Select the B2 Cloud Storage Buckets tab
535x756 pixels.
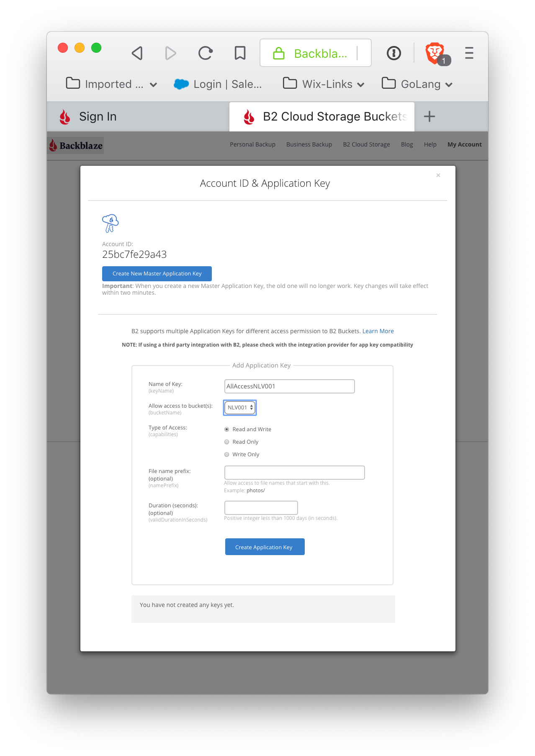coord(322,117)
